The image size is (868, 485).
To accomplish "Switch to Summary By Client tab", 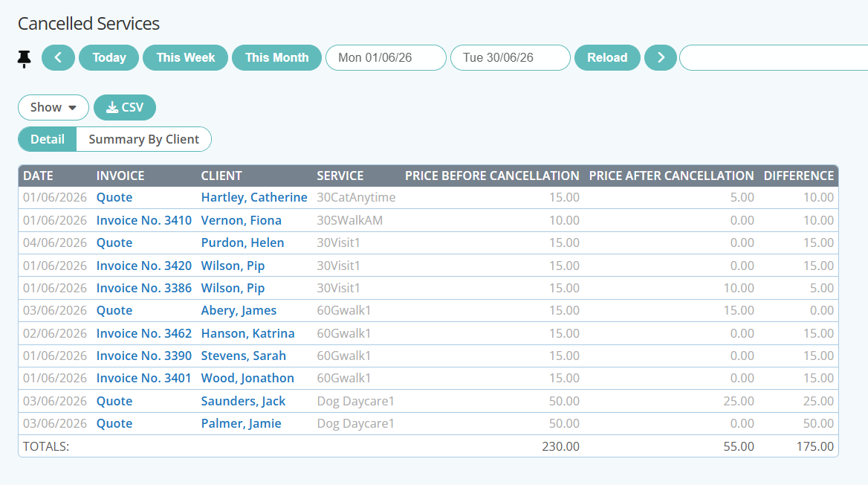I will [144, 139].
